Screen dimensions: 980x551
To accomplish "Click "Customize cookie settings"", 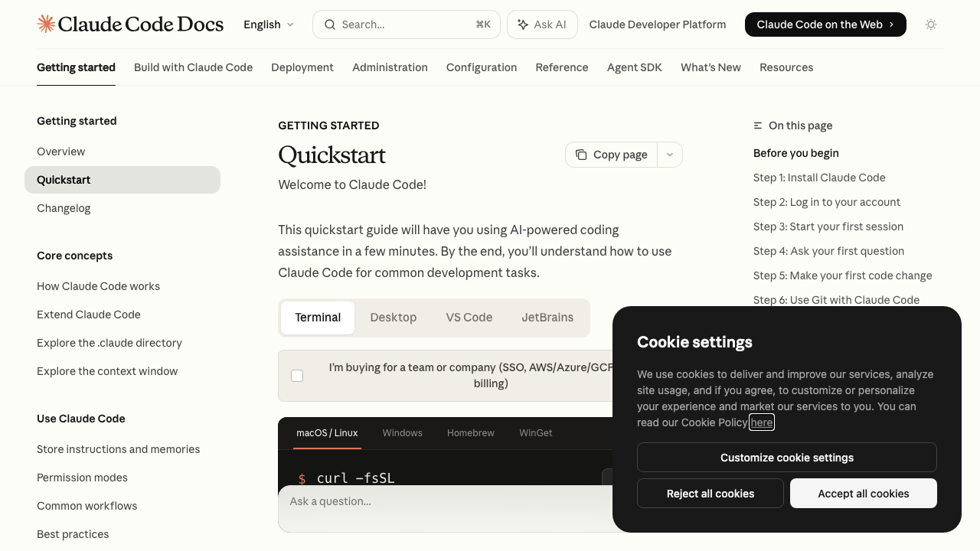I will (x=786, y=457).
